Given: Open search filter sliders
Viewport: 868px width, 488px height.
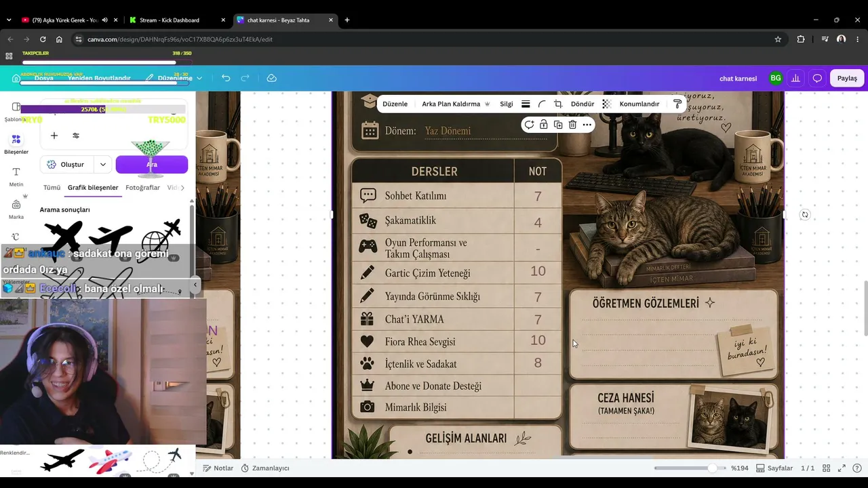Looking at the screenshot, I should click(x=76, y=136).
